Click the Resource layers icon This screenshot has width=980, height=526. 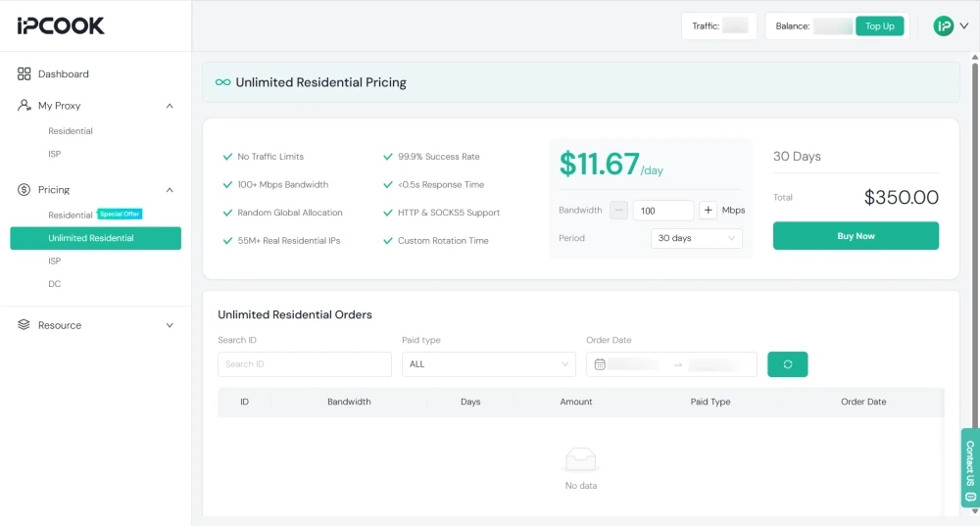(x=24, y=325)
